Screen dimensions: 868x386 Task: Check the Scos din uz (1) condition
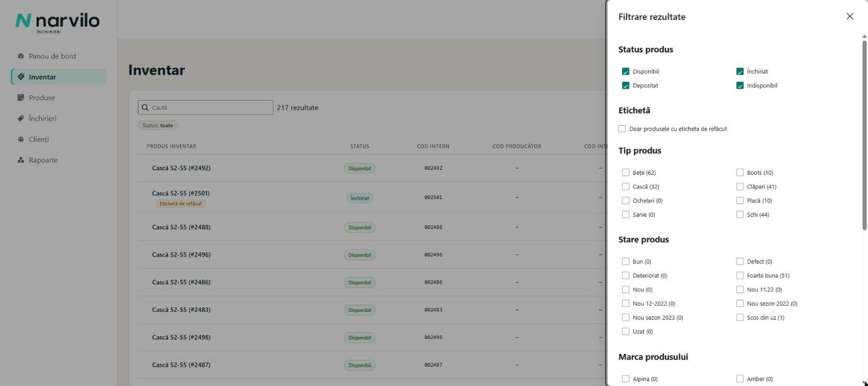coord(740,317)
